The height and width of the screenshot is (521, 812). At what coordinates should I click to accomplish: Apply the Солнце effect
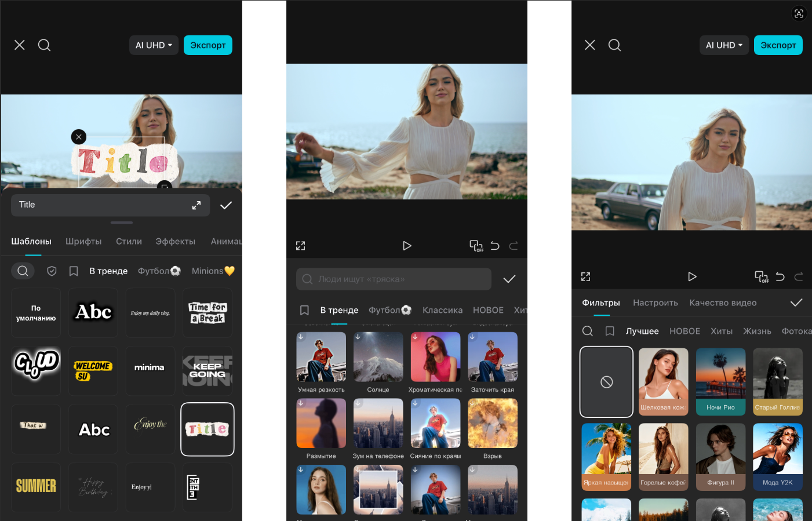coord(378,363)
